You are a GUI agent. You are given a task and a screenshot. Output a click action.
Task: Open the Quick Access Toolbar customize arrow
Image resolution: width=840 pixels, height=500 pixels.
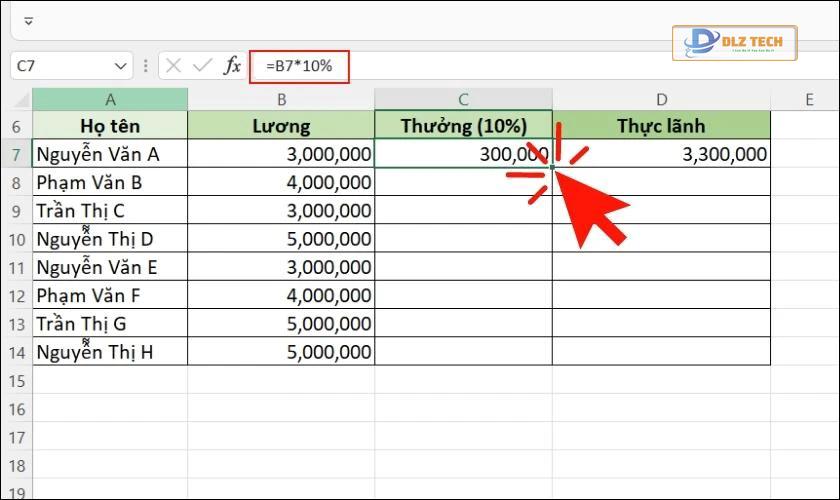click(x=28, y=21)
